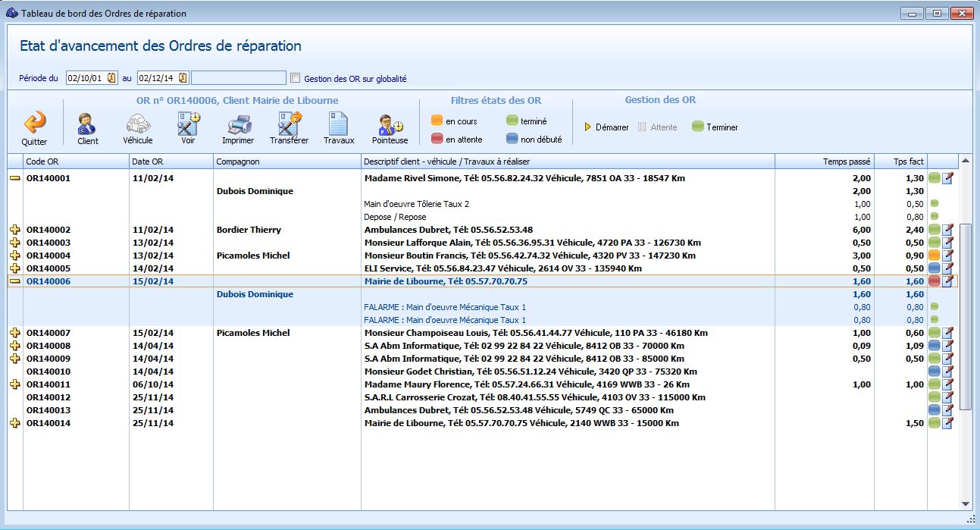Toggle the 'non débuté' status filter
The width and height of the screenshot is (980, 530).
(534, 140)
